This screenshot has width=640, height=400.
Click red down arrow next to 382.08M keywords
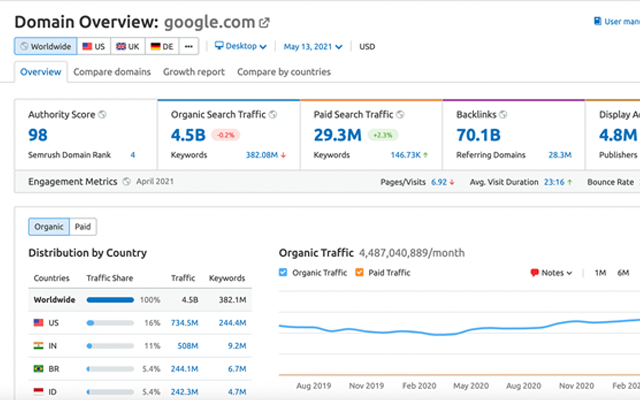[x=283, y=155]
